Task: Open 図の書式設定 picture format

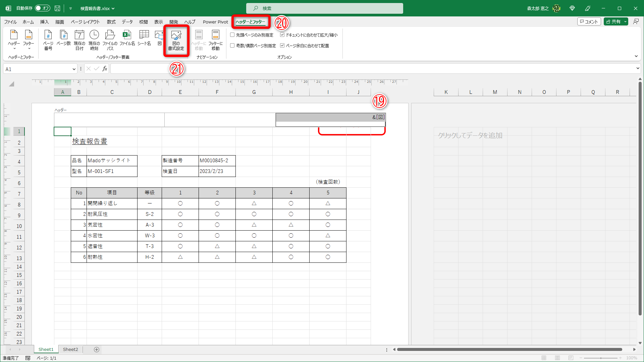Action: (176, 40)
